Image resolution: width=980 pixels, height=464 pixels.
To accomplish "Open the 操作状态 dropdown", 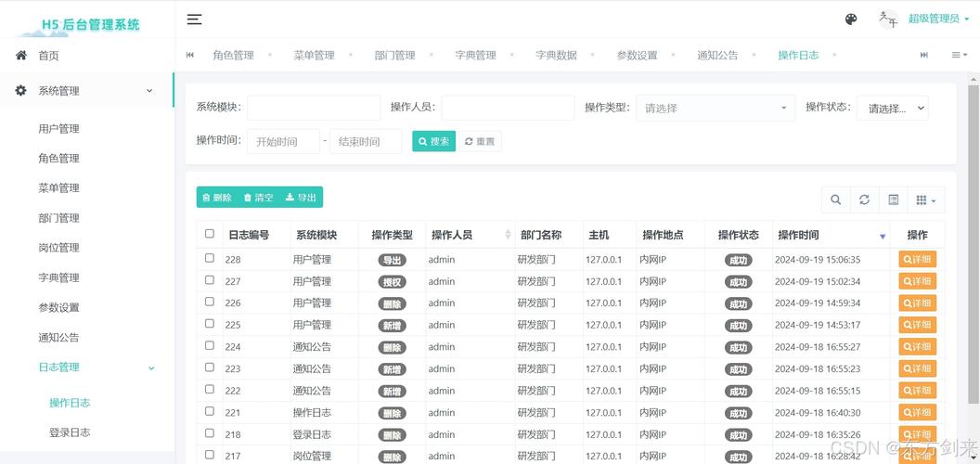I will point(893,109).
